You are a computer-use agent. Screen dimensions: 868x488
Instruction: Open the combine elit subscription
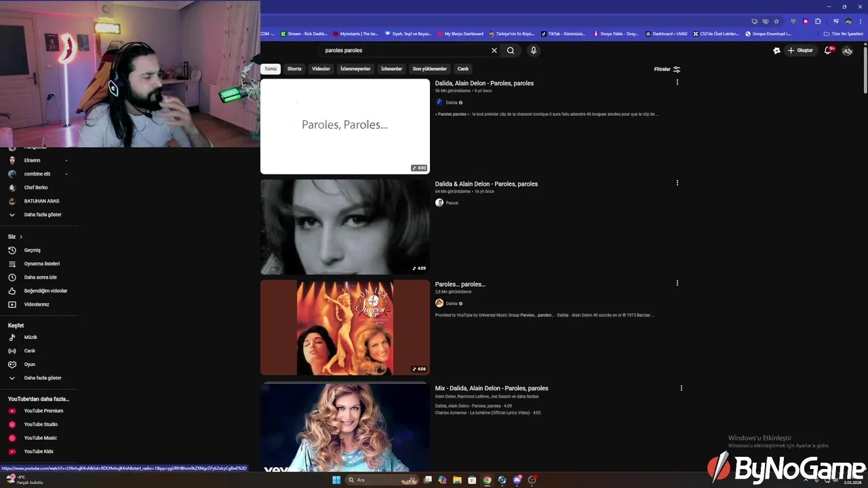39,174
